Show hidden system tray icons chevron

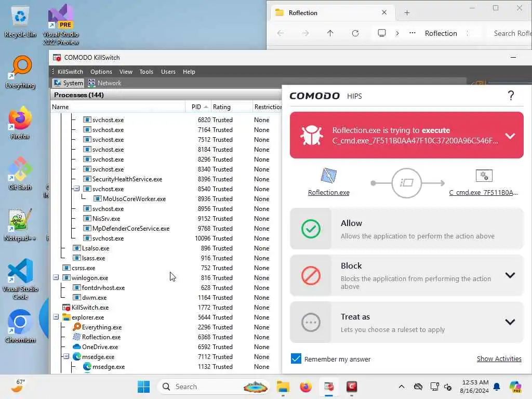(402, 387)
